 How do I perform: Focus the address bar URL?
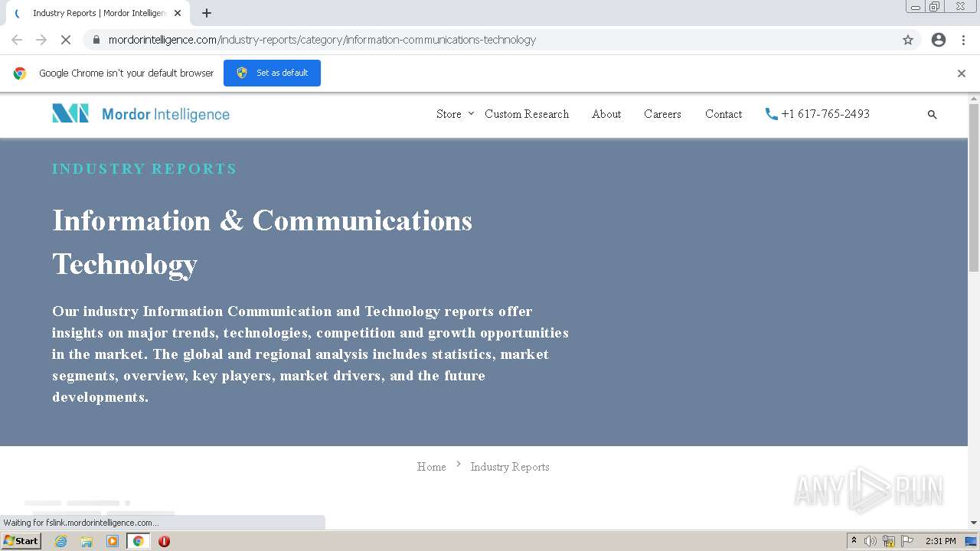pyautogui.click(x=322, y=40)
